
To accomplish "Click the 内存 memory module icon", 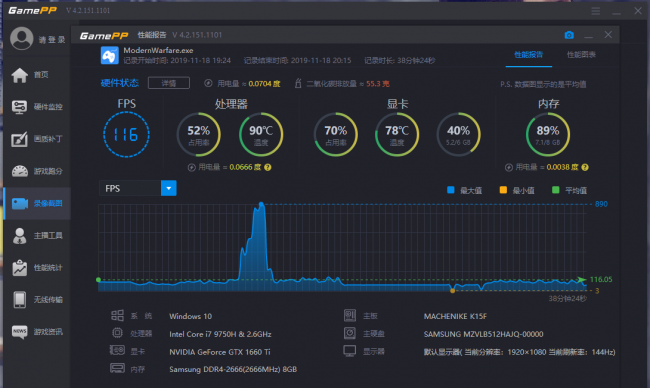I will [x=117, y=368].
